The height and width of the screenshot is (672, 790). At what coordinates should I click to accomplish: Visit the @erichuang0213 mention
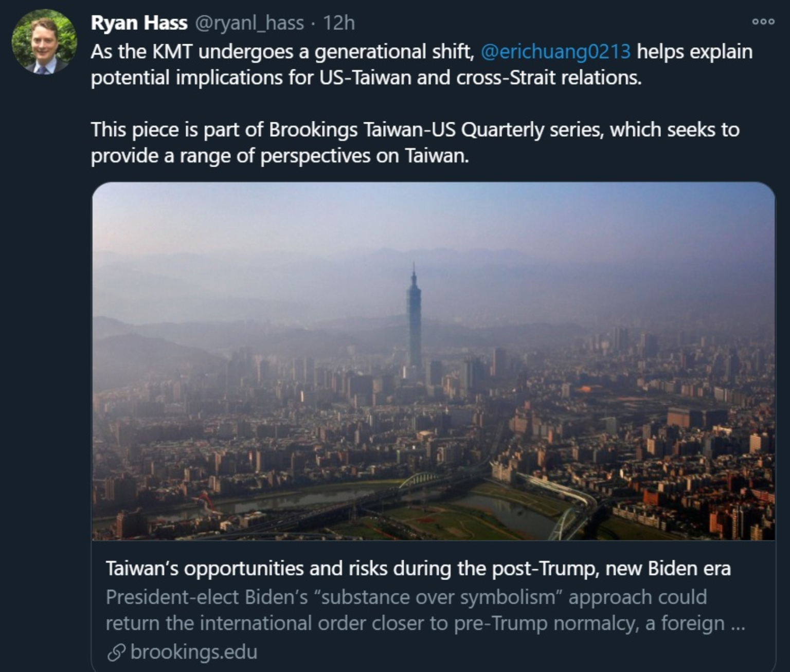pyautogui.click(x=555, y=51)
